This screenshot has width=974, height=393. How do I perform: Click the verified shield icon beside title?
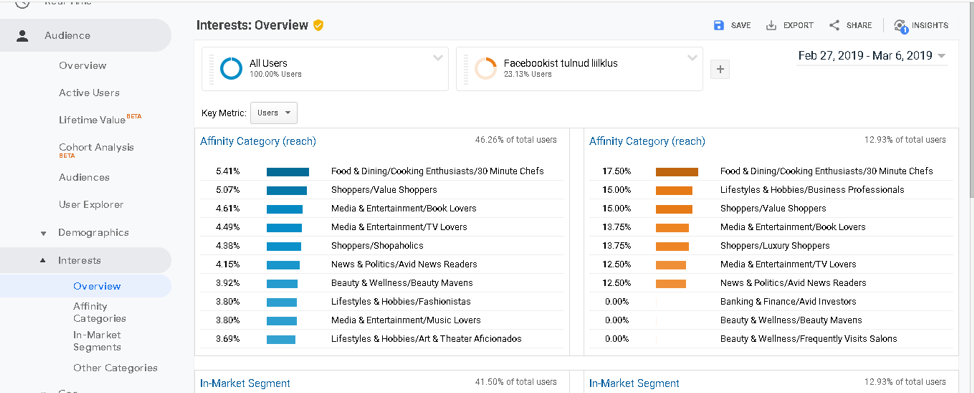pyautogui.click(x=318, y=25)
